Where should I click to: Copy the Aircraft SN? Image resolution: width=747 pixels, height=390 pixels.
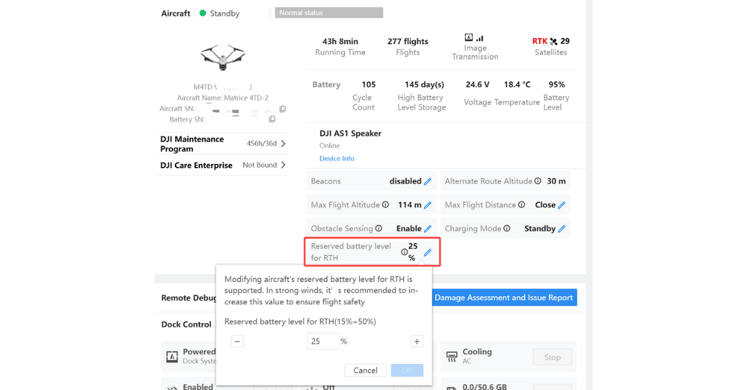tap(283, 109)
